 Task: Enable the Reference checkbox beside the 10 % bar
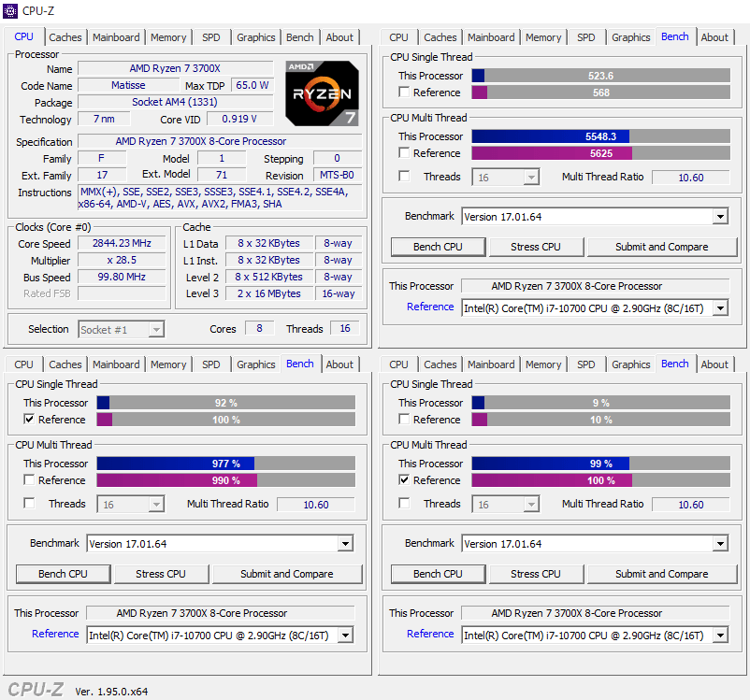404,419
